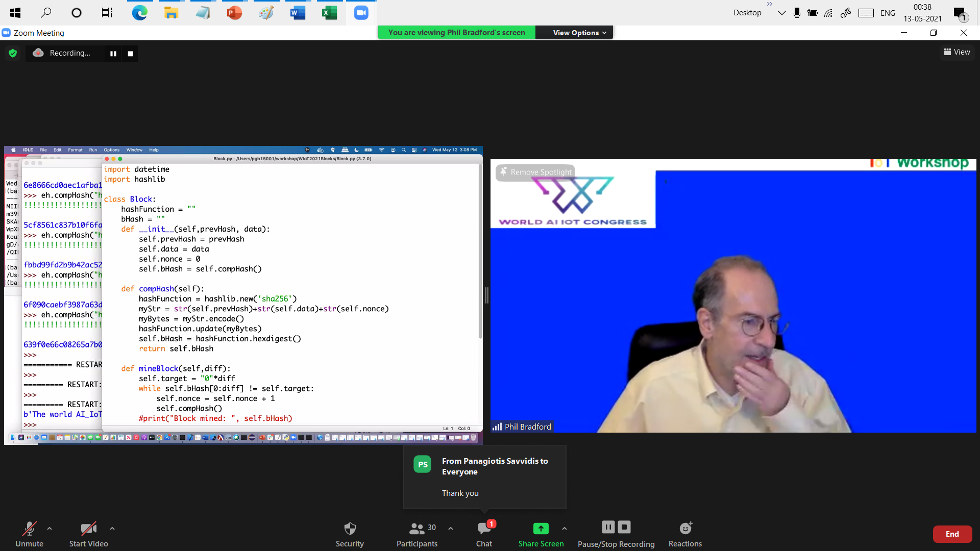Open the Wi-Fi network tray icon

click(x=828, y=13)
